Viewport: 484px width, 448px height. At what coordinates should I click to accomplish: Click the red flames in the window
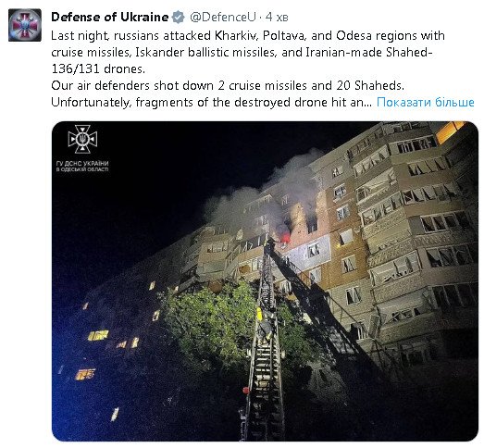pyautogui.click(x=286, y=238)
